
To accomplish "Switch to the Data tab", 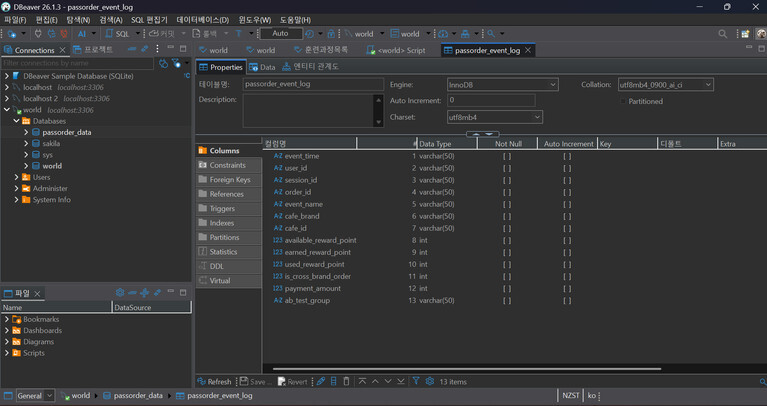I will [x=262, y=67].
